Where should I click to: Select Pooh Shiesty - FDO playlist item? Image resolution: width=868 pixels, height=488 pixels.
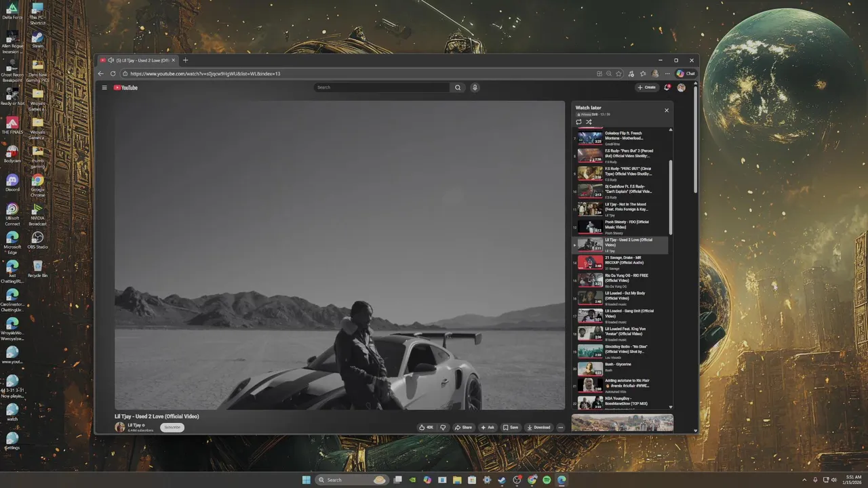coord(620,226)
